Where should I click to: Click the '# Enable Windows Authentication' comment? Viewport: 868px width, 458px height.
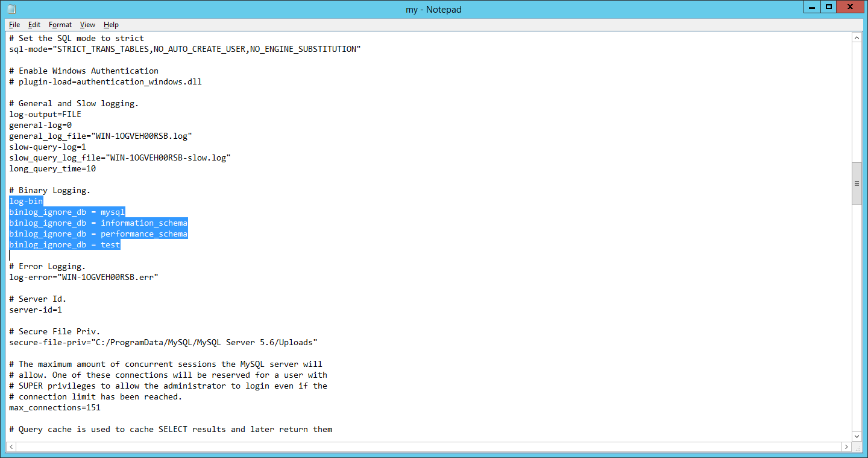pos(84,71)
